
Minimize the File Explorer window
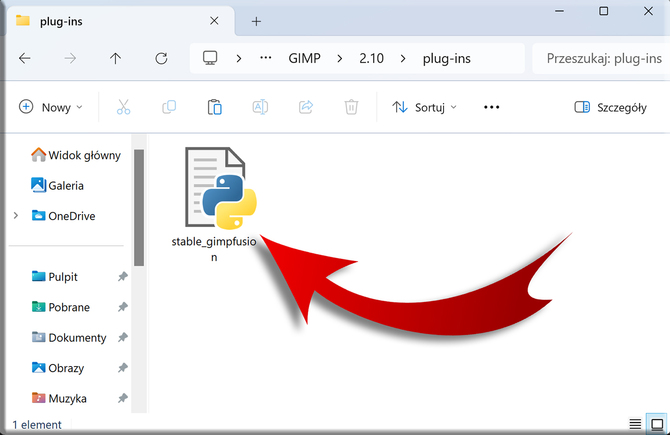559,11
